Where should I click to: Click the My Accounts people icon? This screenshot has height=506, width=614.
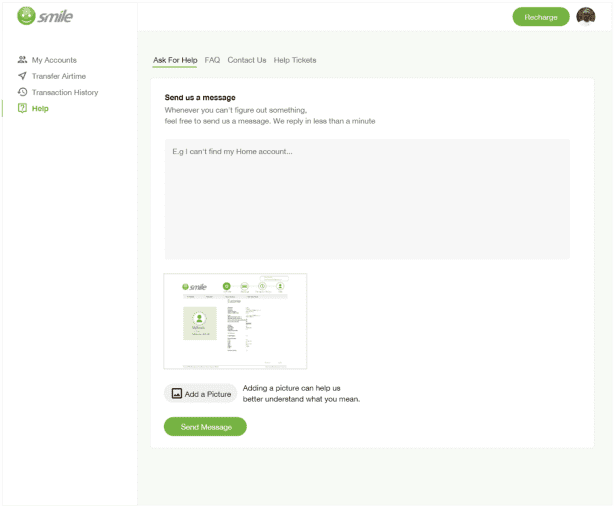coord(22,60)
